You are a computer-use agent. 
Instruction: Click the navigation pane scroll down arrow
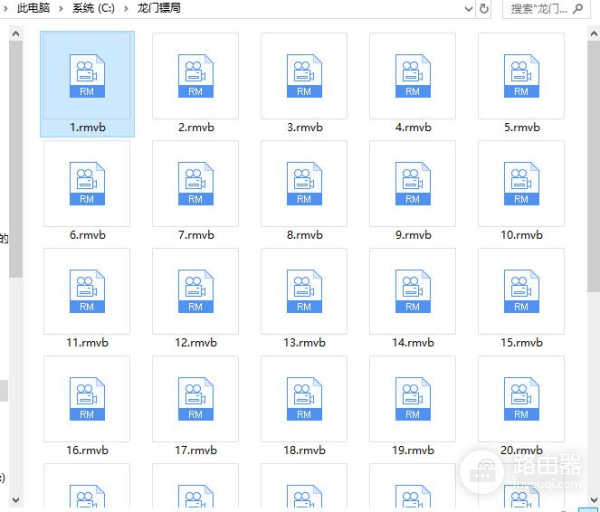(x=16, y=499)
